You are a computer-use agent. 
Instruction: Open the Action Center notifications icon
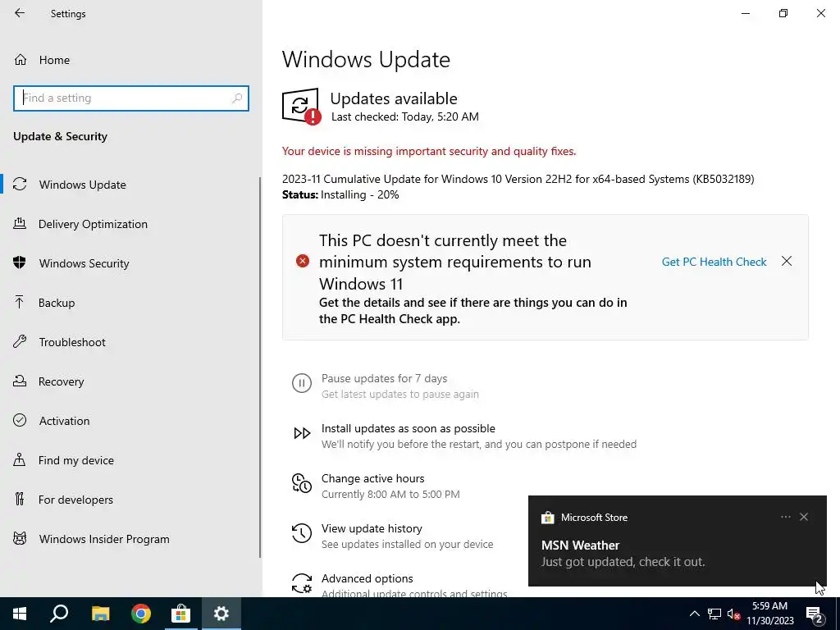[815, 614]
